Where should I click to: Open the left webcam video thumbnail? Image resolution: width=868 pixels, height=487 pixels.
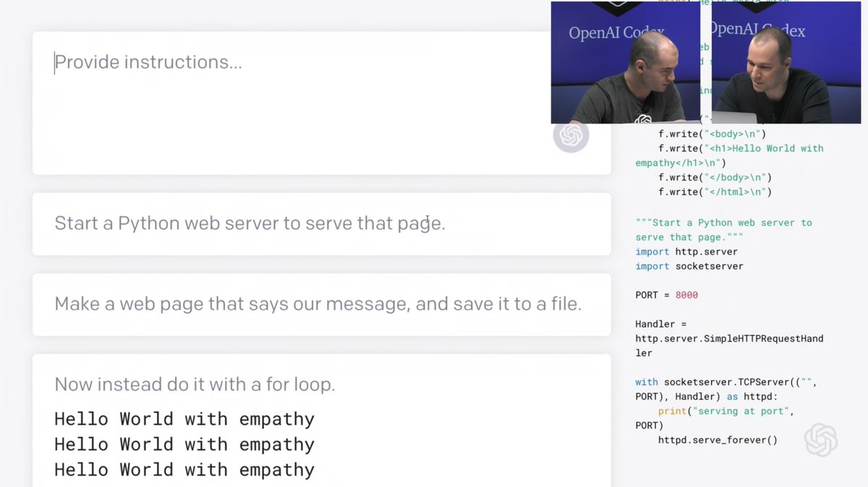[x=626, y=62]
